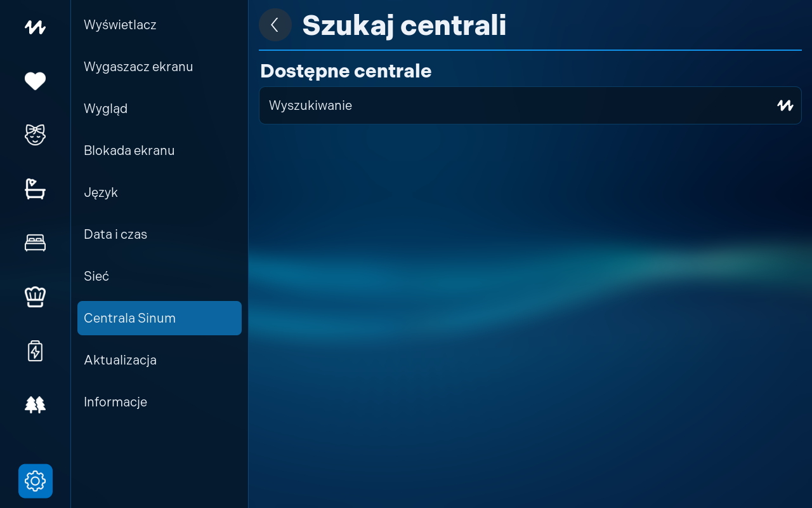Open the bedroom bed icon
Image resolution: width=812 pixels, height=508 pixels.
pos(35,243)
